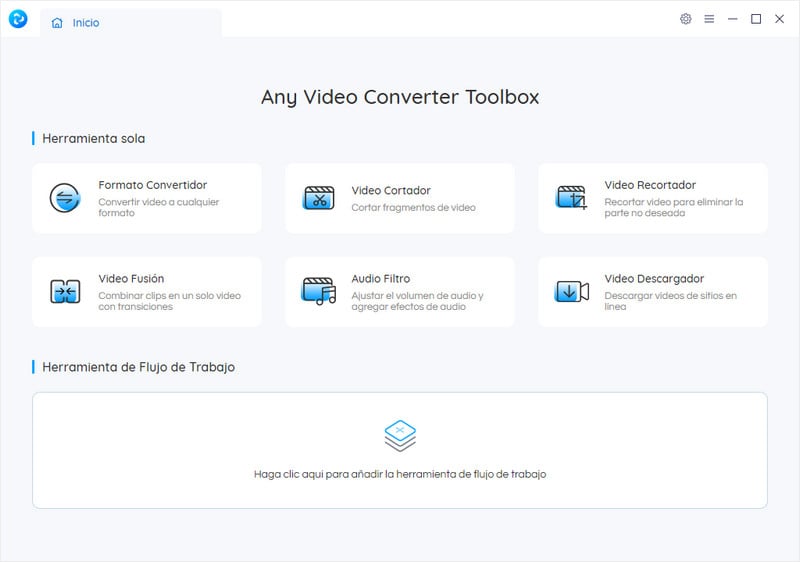Minimize the application window
This screenshot has height=562, width=800.
click(x=733, y=19)
